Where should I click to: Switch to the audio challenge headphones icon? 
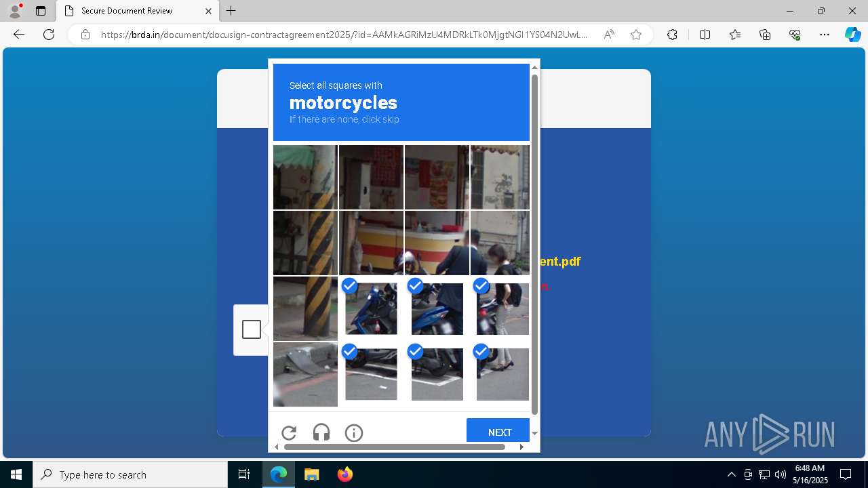point(321,433)
